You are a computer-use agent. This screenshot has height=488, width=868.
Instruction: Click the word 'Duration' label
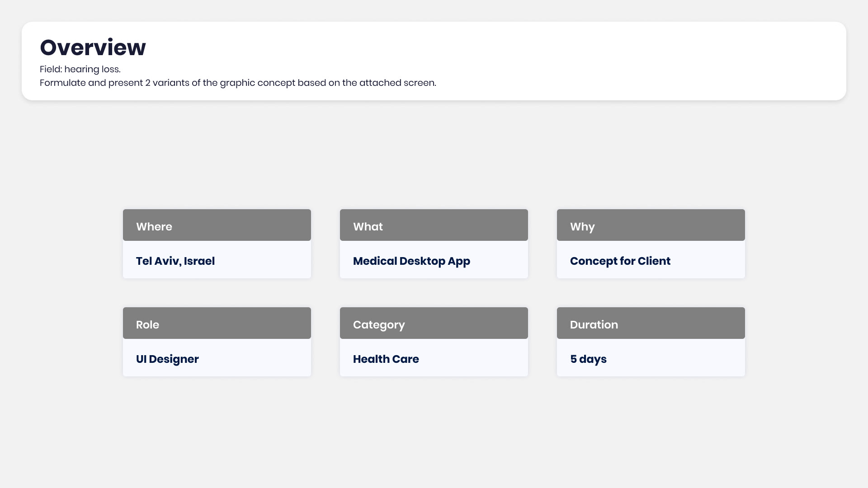(594, 325)
